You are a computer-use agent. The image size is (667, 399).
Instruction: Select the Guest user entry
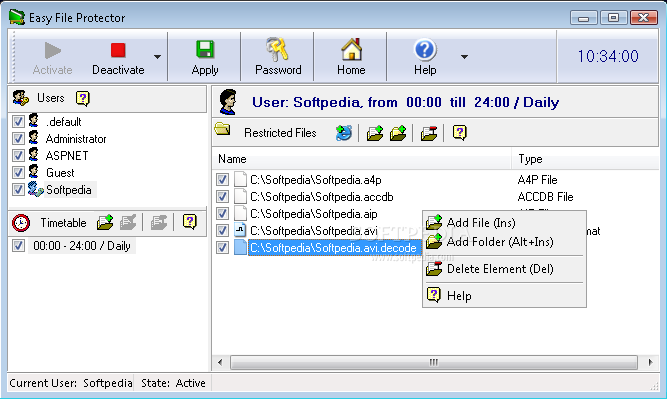tap(60, 173)
